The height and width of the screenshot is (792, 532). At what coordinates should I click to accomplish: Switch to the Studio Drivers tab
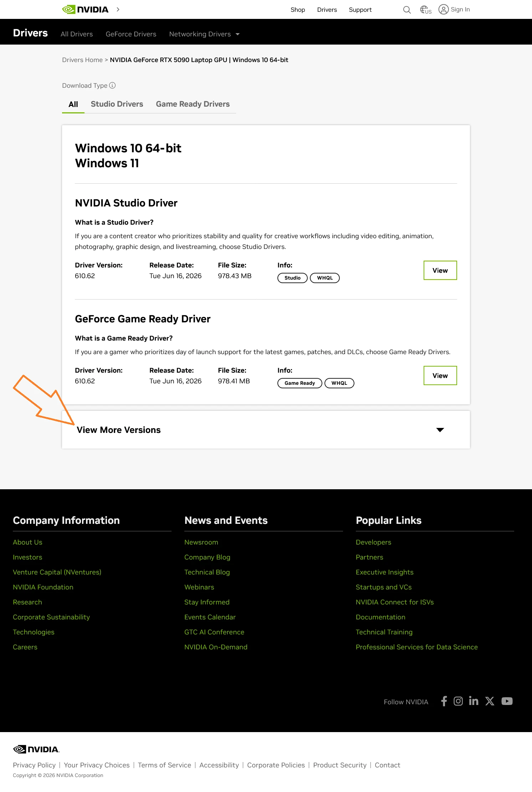117,104
